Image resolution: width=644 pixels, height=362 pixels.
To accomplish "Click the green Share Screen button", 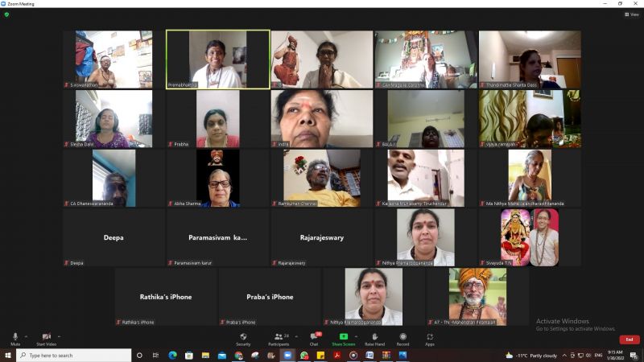I will click(344, 339).
